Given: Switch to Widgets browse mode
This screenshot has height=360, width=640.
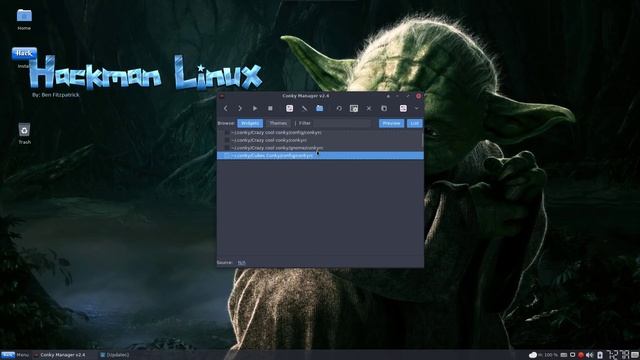Looking at the screenshot, I should (x=250, y=123).
